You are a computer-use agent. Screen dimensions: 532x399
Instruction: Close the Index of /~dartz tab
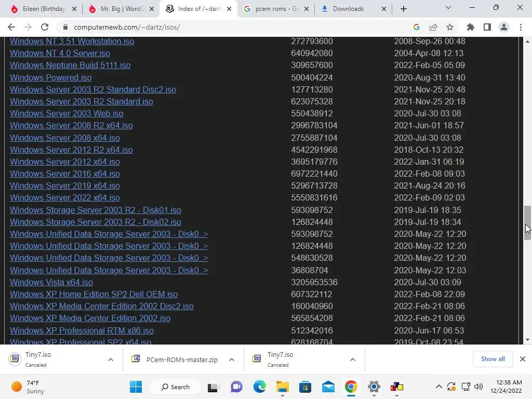coord(229,9)
